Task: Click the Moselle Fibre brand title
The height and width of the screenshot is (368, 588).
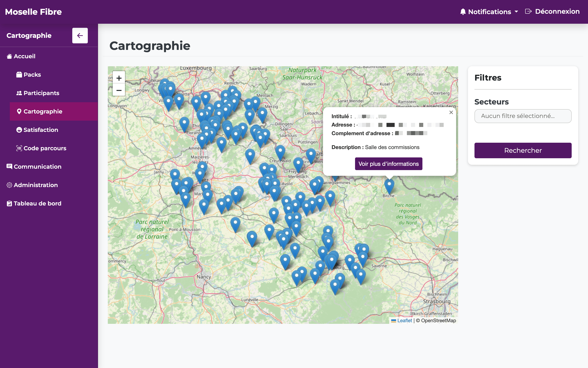Action: click(x=33, y=12)
